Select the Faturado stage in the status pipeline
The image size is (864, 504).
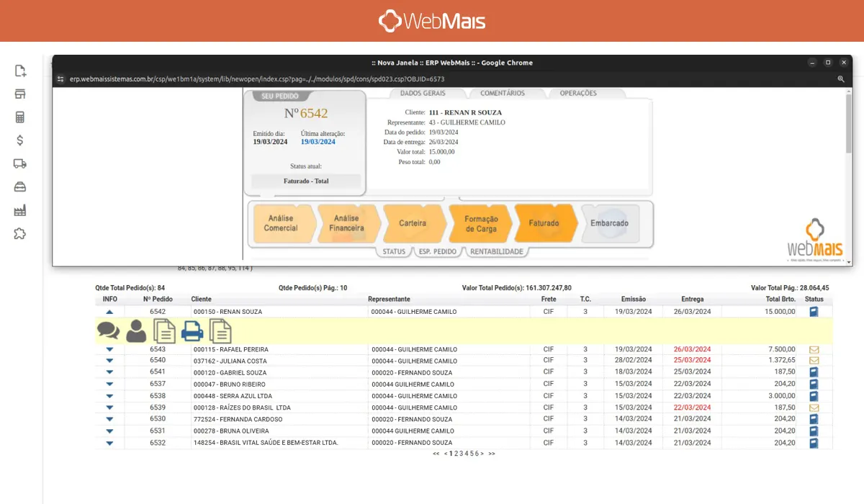point(544,223)
